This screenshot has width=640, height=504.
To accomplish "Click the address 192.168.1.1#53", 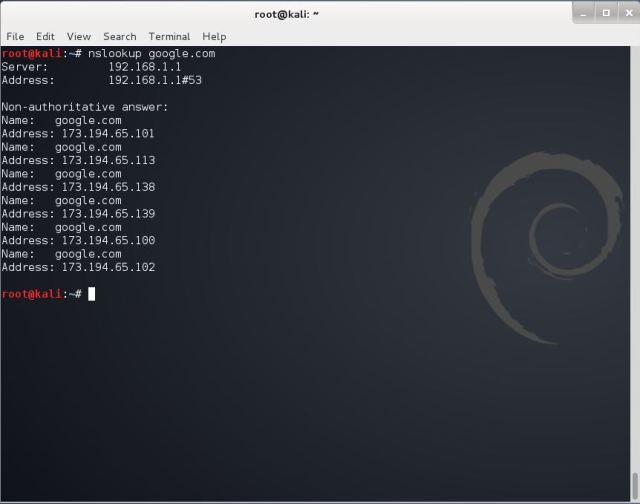I will (155, 80).
